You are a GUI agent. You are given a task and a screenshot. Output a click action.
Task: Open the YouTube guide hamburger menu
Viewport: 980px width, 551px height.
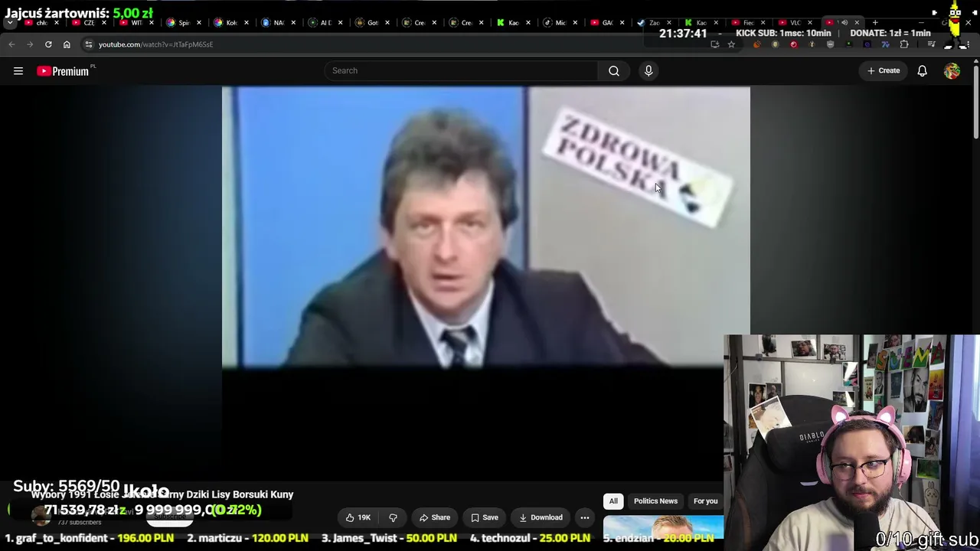coord(18,71)
